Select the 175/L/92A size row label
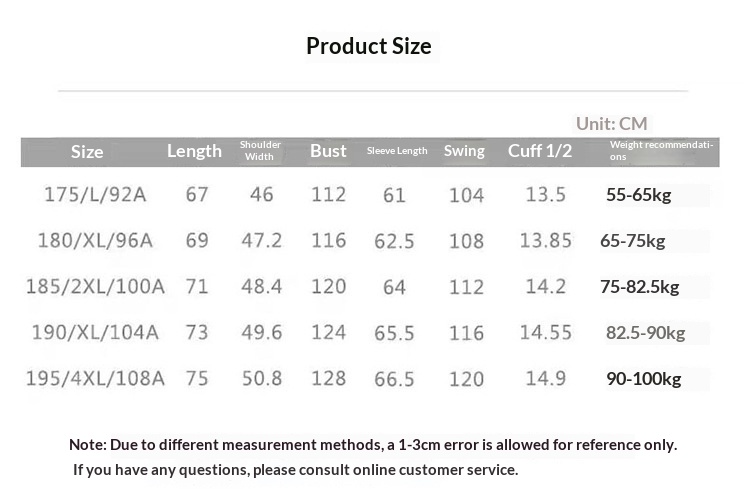The image size is (750, 489). (x=95, y=195)
